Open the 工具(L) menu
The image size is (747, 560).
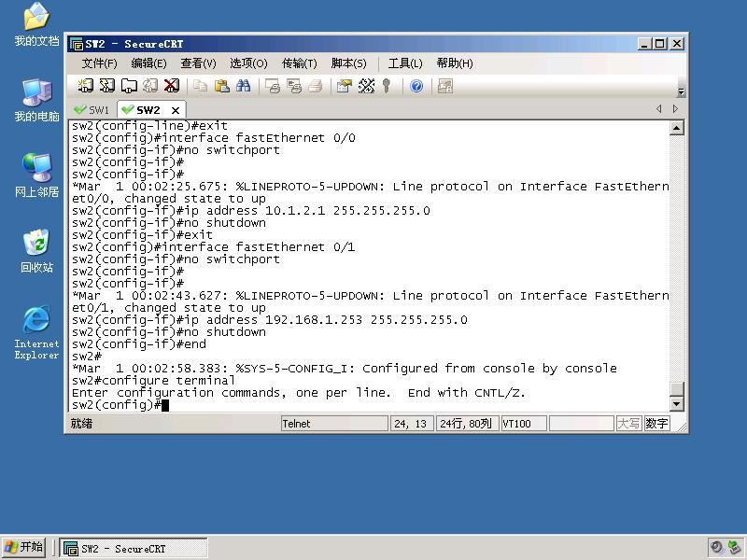[405, 63]
